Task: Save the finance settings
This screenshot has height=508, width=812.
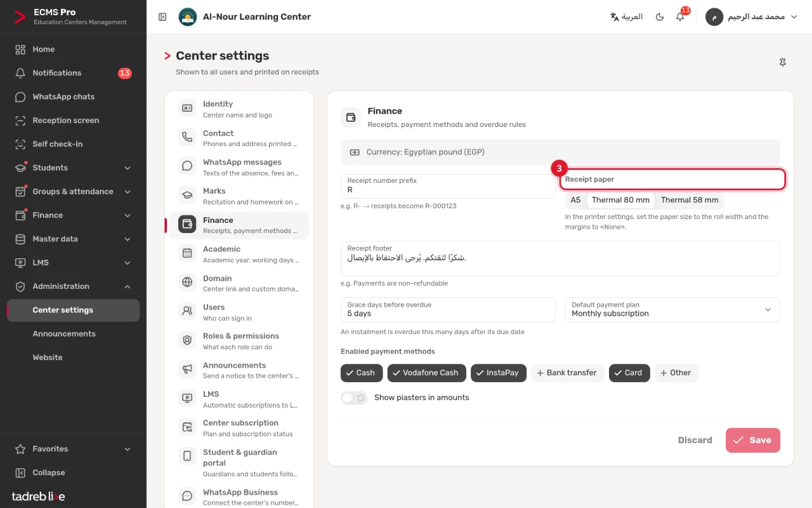Action: point(753,440)
